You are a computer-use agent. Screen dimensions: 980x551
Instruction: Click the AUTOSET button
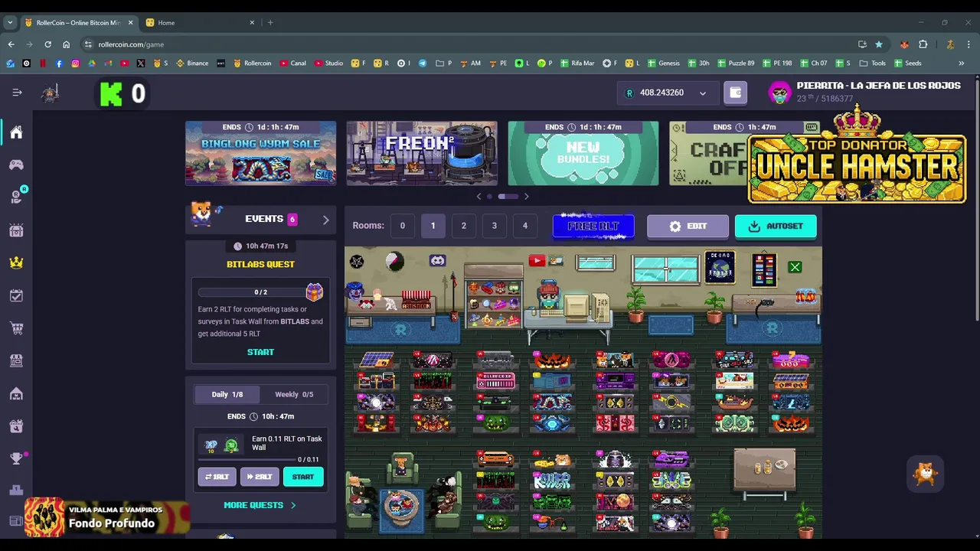(x=776, y=227)
